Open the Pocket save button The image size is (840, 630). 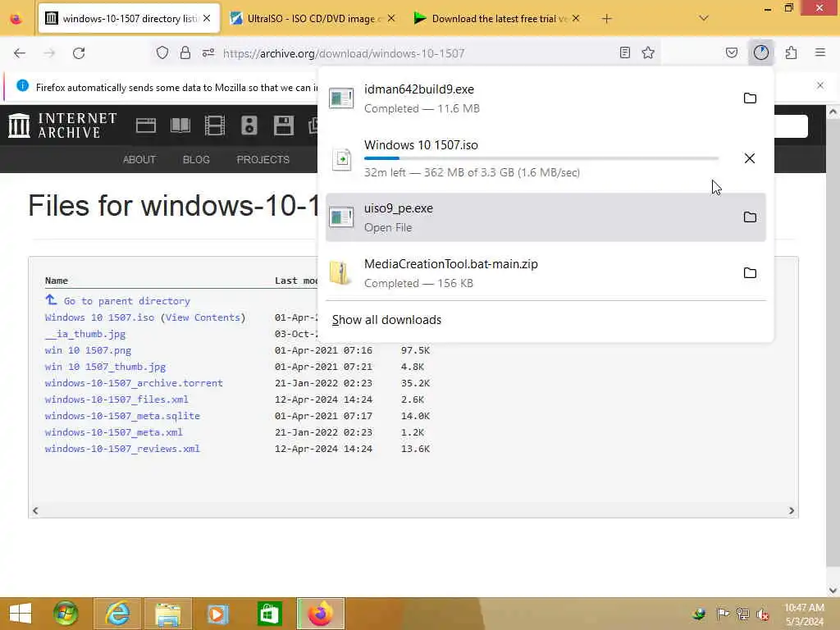pyautogui.click(x=731, y=52)
